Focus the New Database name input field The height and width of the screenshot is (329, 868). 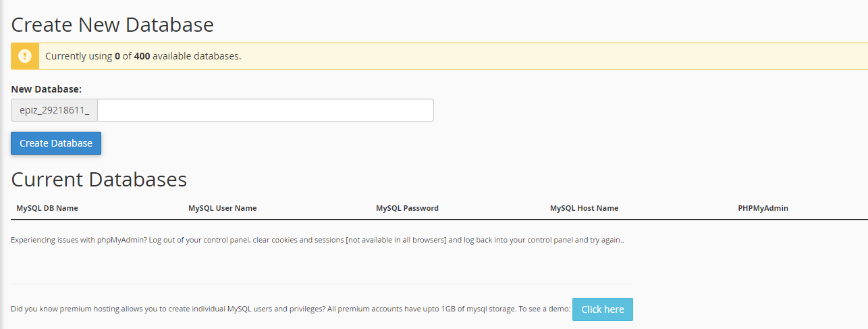point(265,110)
